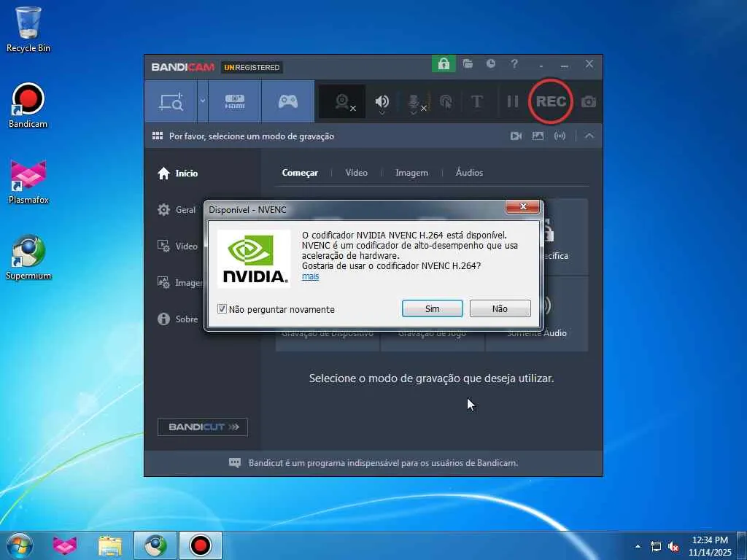Select screen rectangle recording mode icon
Image resolution: width=747 pixels, height=560 pixels.
pyautogui.click(x=171, y=101)
